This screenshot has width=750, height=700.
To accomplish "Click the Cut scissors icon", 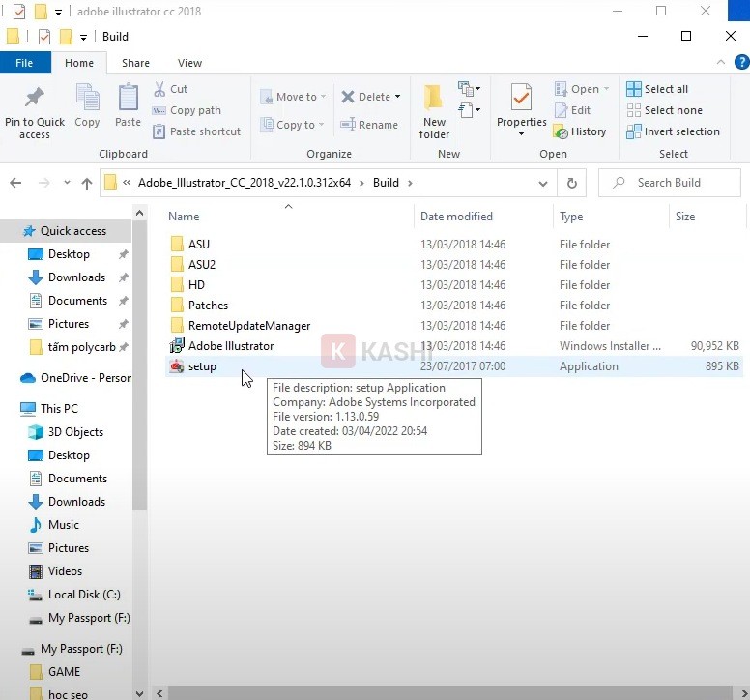I will [159, 89].
